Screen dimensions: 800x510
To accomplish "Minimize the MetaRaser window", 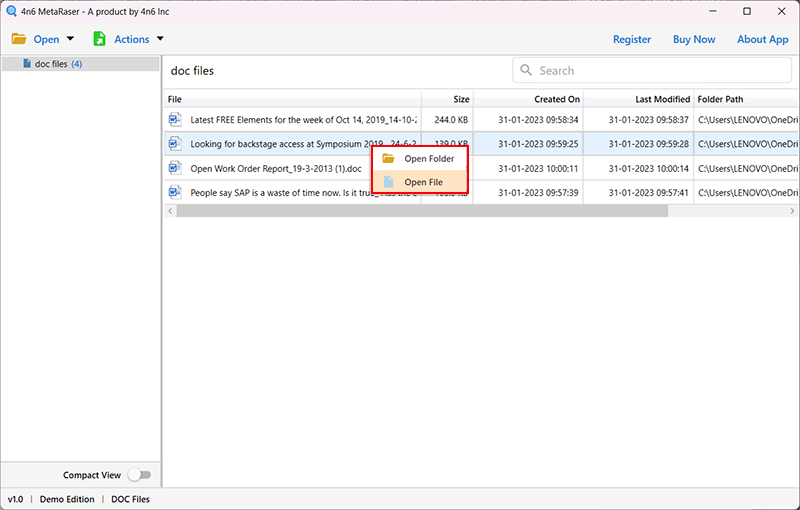I will pyautogui.click(x=713, y=11).
